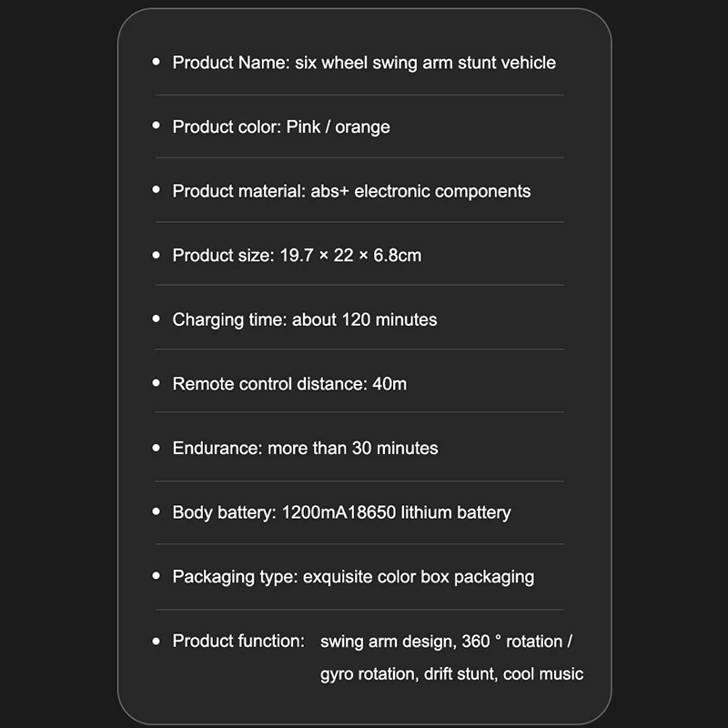Image resolution: width=728 pixels, height=728 pixels.
Task: Click the '1200mA18650 lithium battery' text
Action: point(396,512)
